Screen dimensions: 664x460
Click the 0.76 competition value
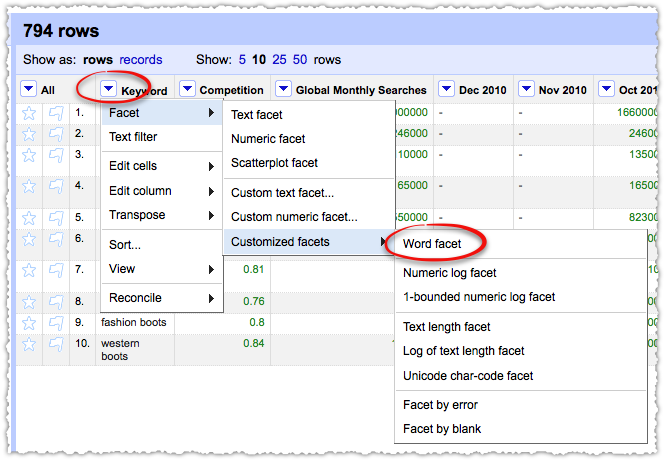[x=253, y=302]
